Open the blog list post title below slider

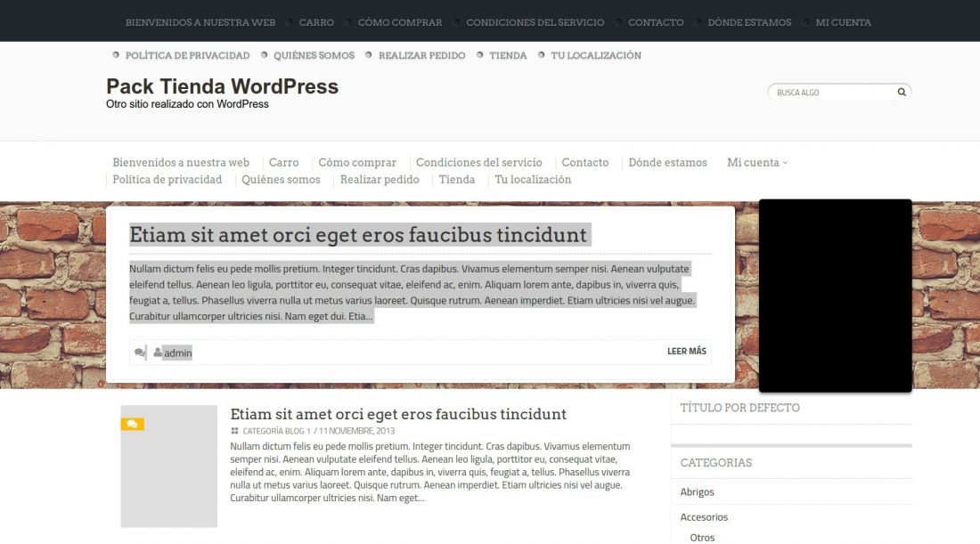398,414
